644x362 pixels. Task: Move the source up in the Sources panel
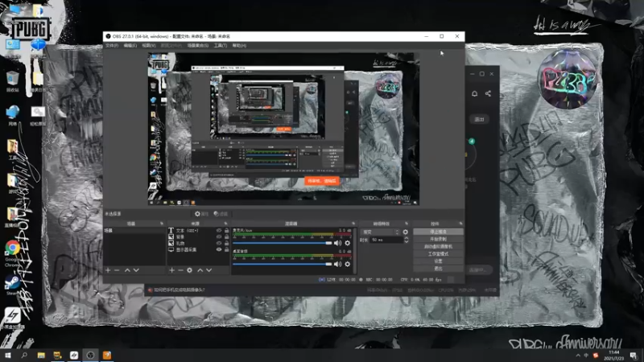click(200, 270)
